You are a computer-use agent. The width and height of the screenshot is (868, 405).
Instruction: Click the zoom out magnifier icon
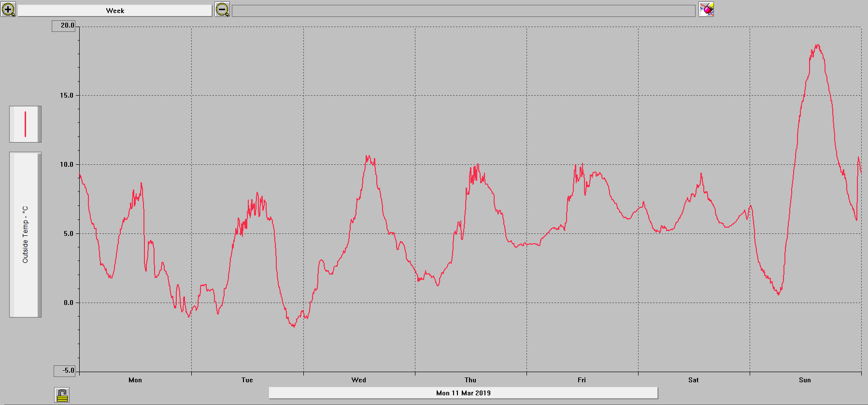tap(222, 10)
